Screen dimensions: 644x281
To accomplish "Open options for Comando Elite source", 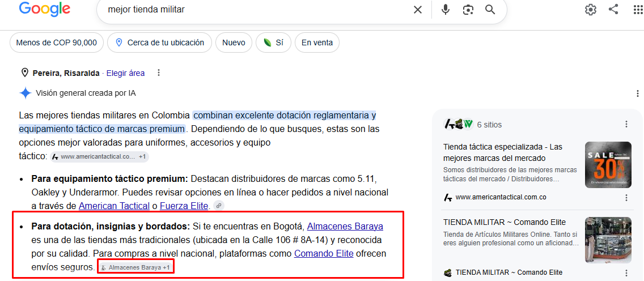I will pos(626,273).
